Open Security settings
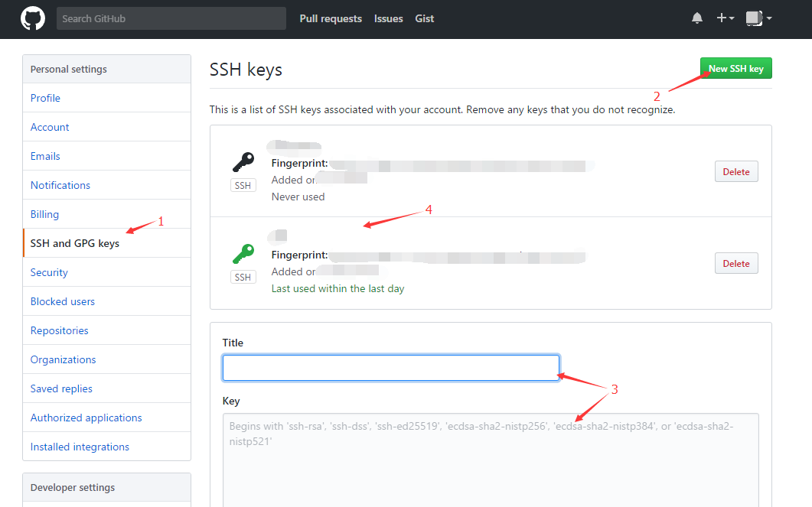Viewport: 812px width, 507px height. pyautogui.click(x=106, y=272)
